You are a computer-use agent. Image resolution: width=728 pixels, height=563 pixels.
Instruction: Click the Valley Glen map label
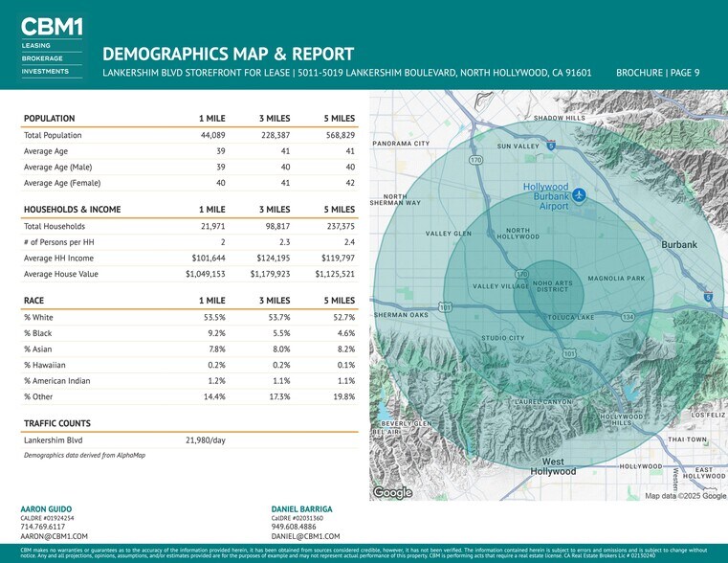click(x=449, y=234)
